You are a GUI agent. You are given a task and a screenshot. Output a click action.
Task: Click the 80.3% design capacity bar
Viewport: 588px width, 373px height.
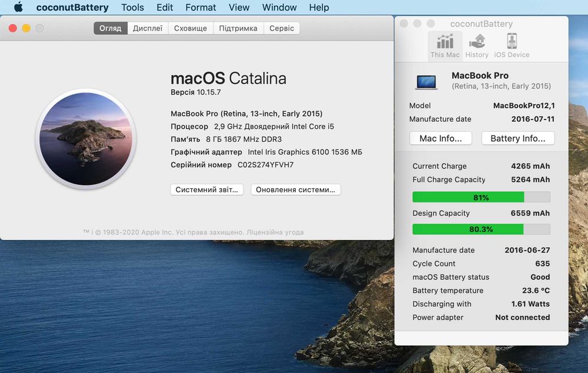point(481,229)
